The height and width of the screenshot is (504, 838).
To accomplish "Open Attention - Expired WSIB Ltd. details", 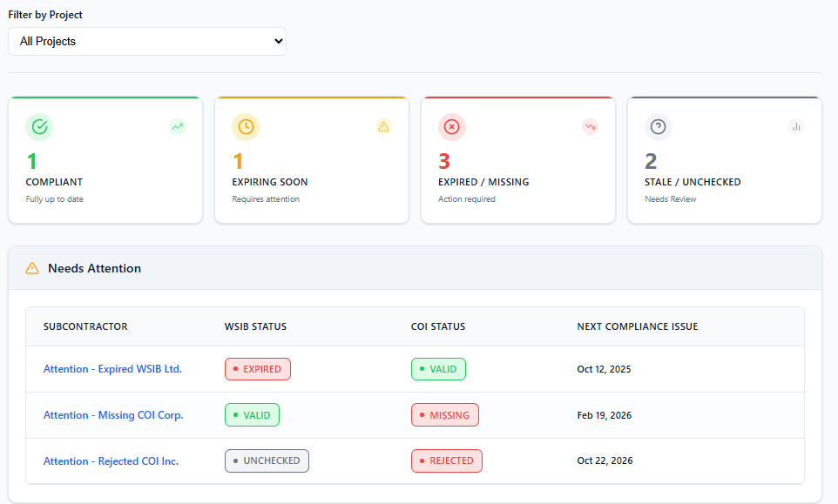I will [x=113, y=368].
